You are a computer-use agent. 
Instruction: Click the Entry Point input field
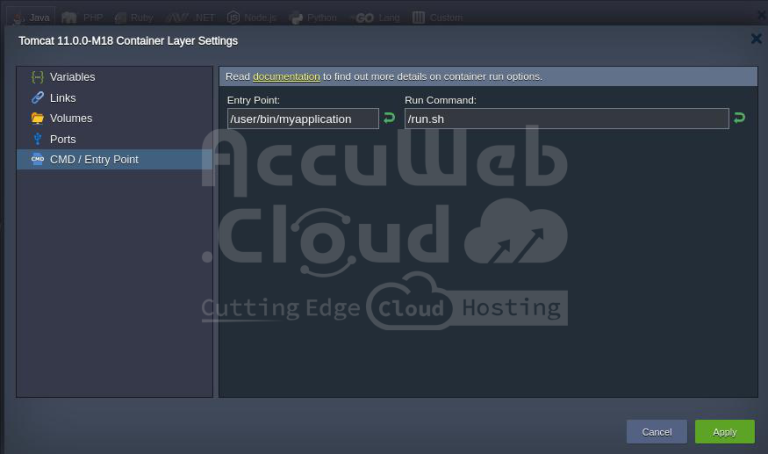point(302,119)
